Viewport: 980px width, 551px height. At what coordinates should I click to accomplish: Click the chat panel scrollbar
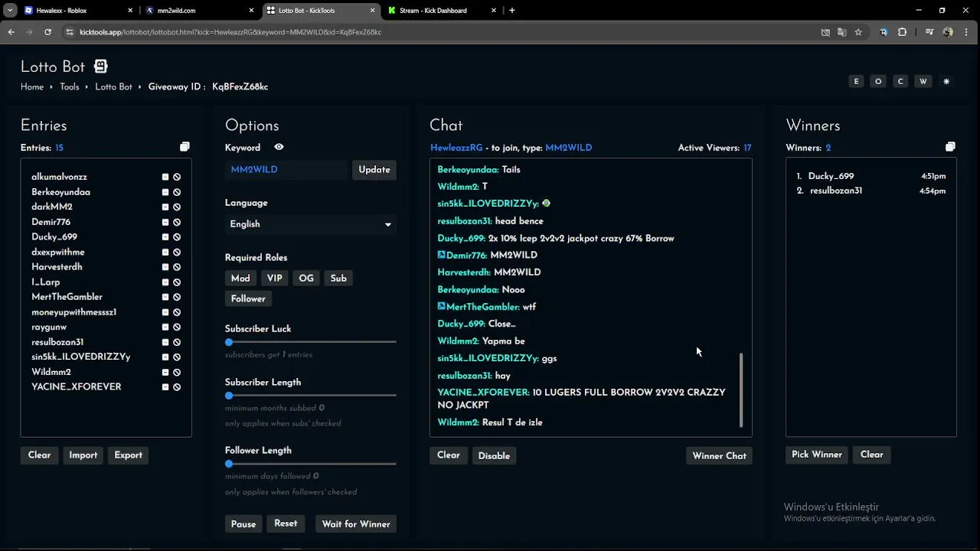point(741,390)
